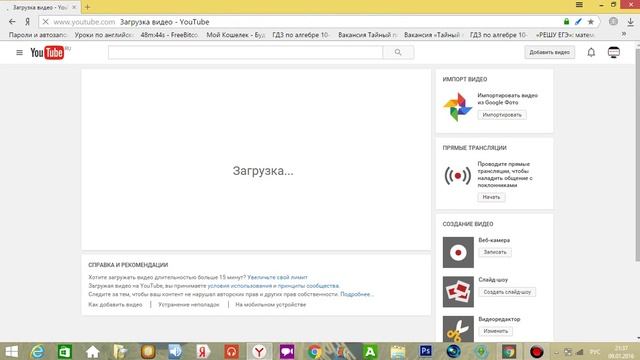The width and height of the screenshot is (640, 360).
Task: Switch to Yandex Browser in the taskbar
Action: [x=259, y=352]
